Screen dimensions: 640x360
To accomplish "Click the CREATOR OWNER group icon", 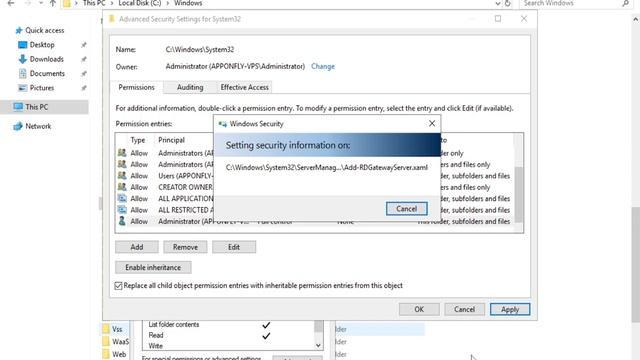I will [x=122, y=187].
